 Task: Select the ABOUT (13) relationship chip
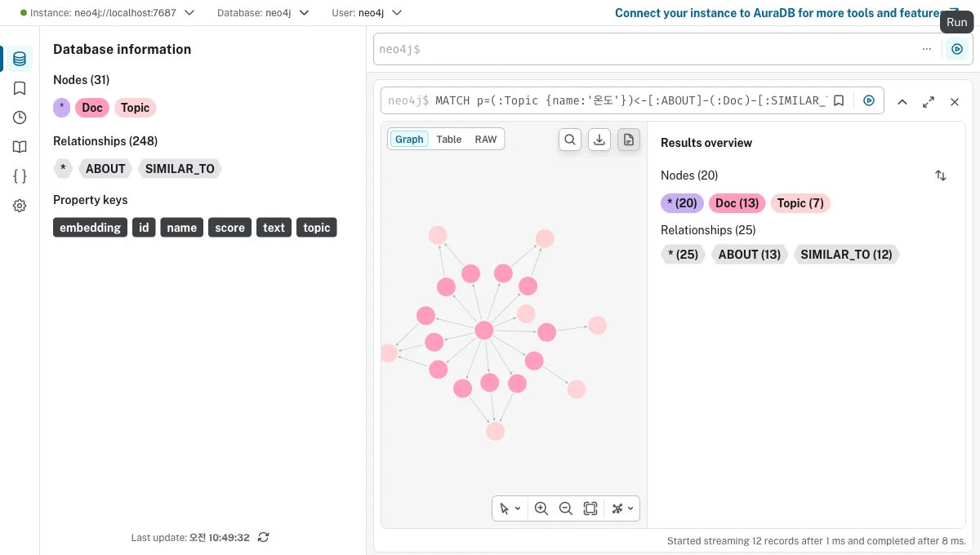click(750, 255)
